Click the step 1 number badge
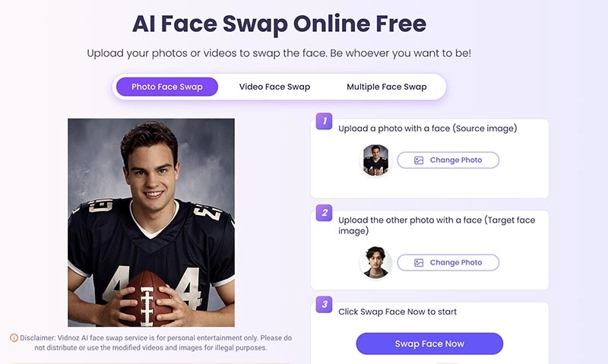Image resolution: width=608 pixels, height=364 pixels. tap(325, 121)
